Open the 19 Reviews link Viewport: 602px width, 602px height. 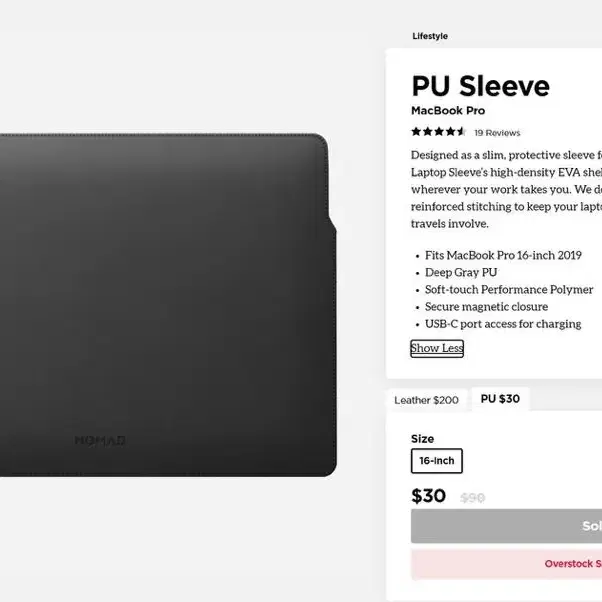[497, 133]
